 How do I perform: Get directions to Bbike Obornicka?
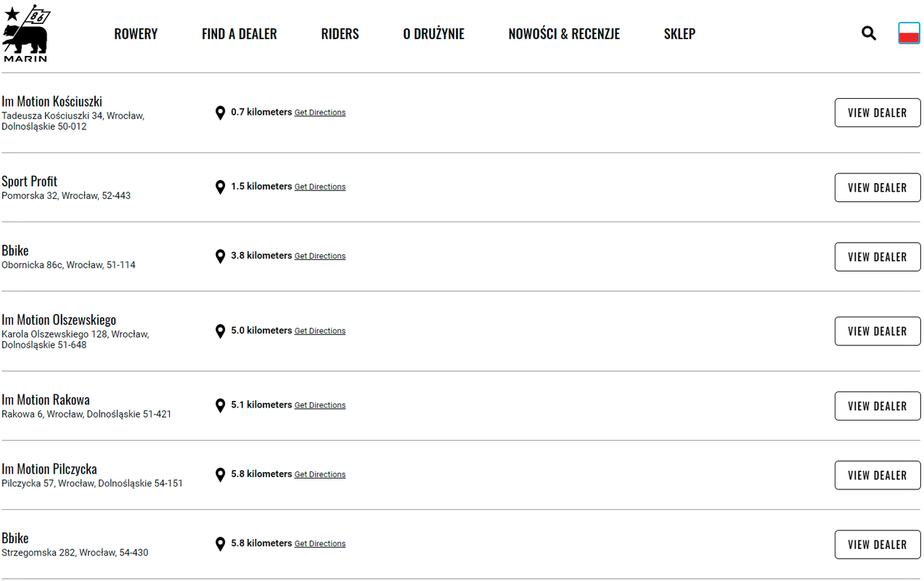point(320,256)
